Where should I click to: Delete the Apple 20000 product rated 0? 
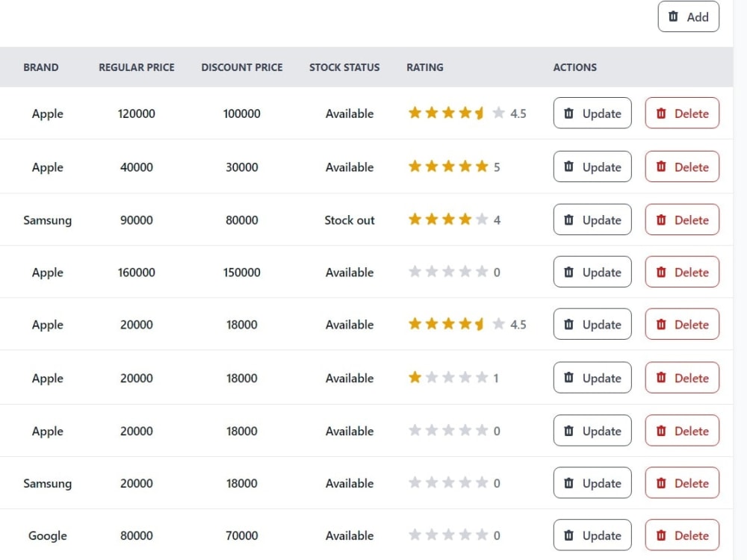click(682, 431)
